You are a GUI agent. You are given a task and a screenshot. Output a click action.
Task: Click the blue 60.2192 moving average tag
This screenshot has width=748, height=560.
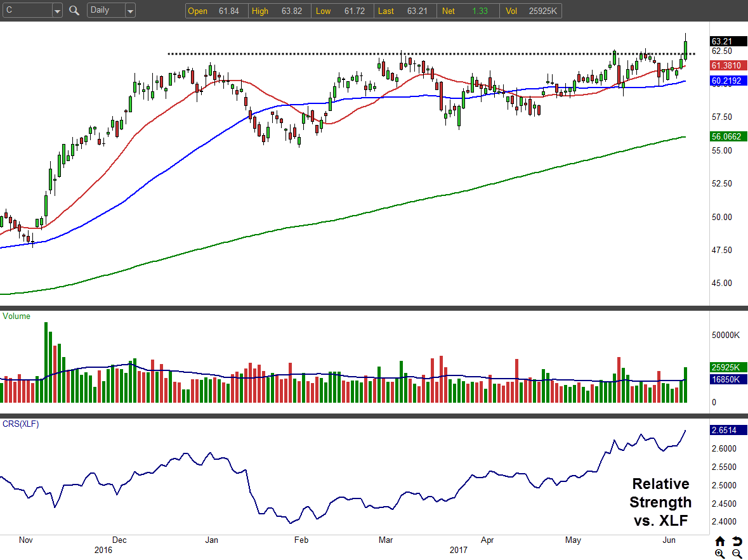tap(728, 81)
